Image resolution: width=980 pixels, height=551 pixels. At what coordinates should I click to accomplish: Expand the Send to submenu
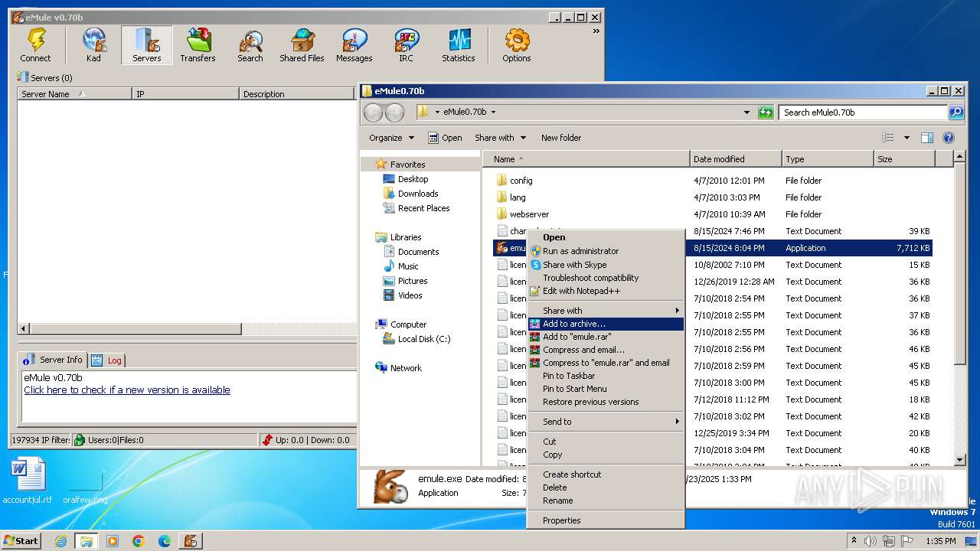pyautogui.click(x=606, y=422)
